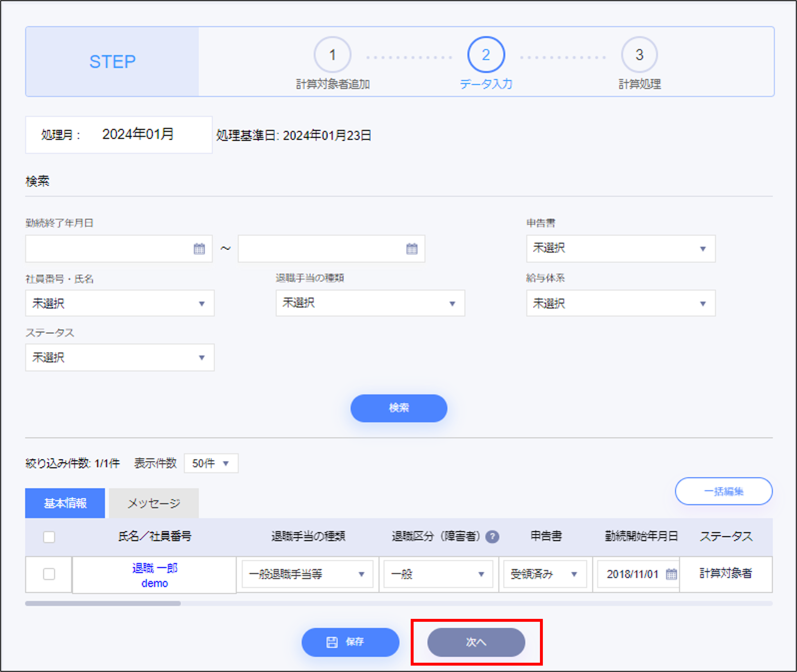The image size is (797, 672).
Task: Open calendar for start tenure-end date
Action: [199, 249]
